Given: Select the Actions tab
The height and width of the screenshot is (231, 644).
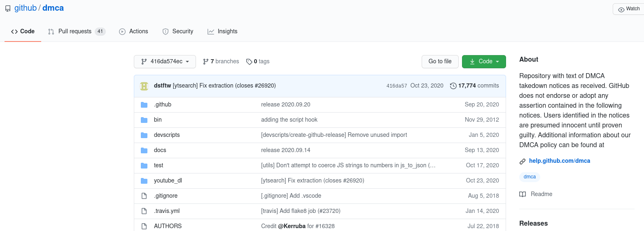Looking at the screenshot, I should tap(133, 31).
